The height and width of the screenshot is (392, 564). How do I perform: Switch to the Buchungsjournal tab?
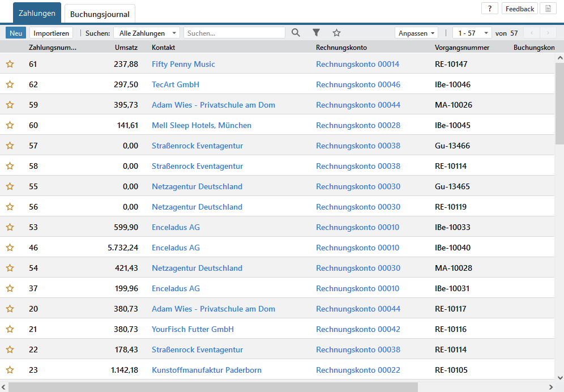pos(100,14)
